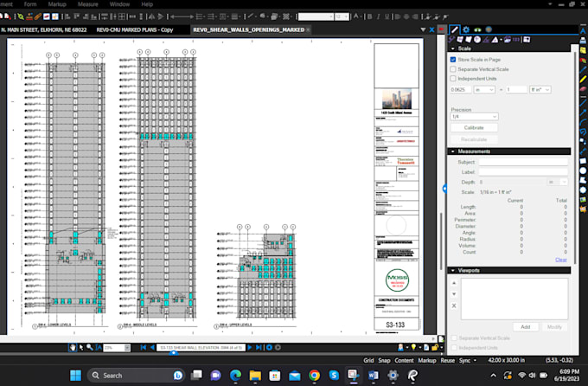Collapse the Measurements section

click(x=452, y=151)
